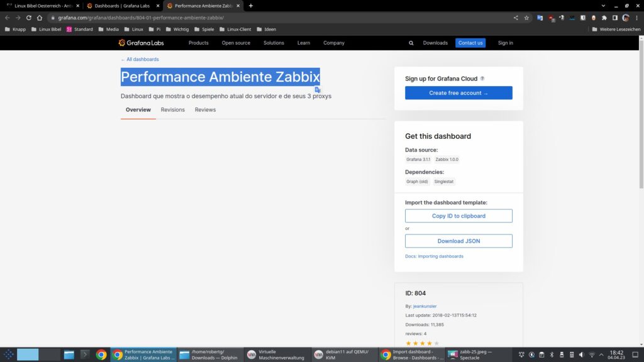Open Chrome's three-dot menu
This screenshot has width=644, height=362.
pyautogui.click(x=636, y=18)
